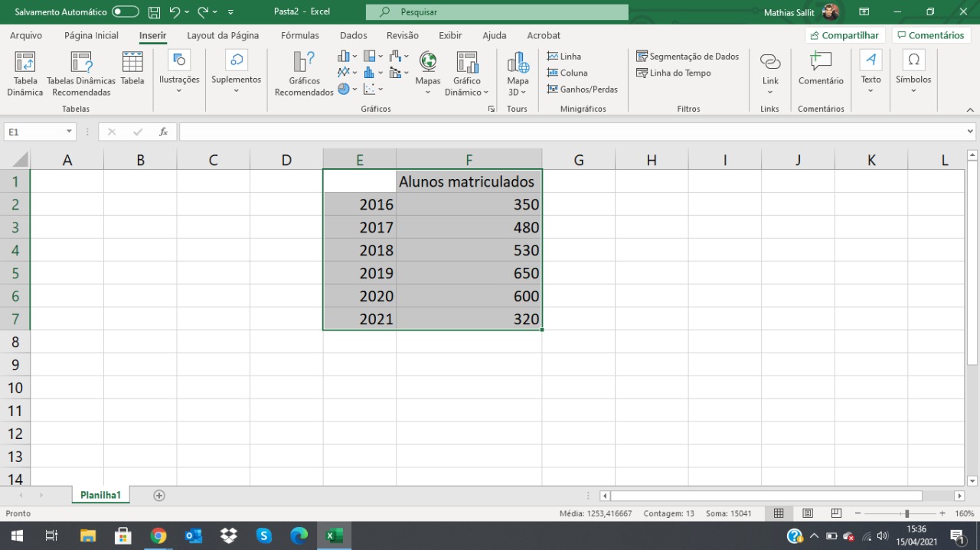The height and width of the screenshot is (550, 980).
Task: Collapse the ribbon using the chevron
Action: click(969, 109)
